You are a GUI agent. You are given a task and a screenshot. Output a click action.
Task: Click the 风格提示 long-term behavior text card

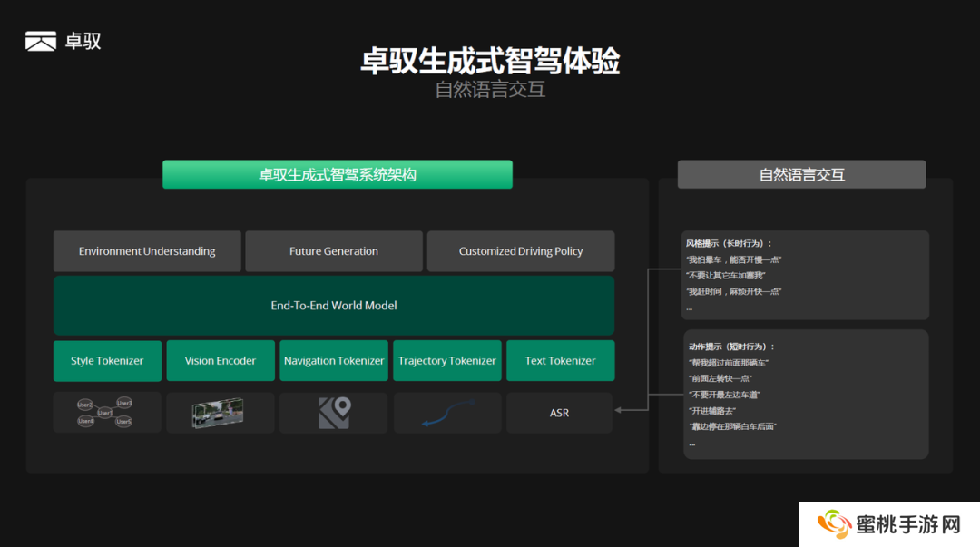805,275
